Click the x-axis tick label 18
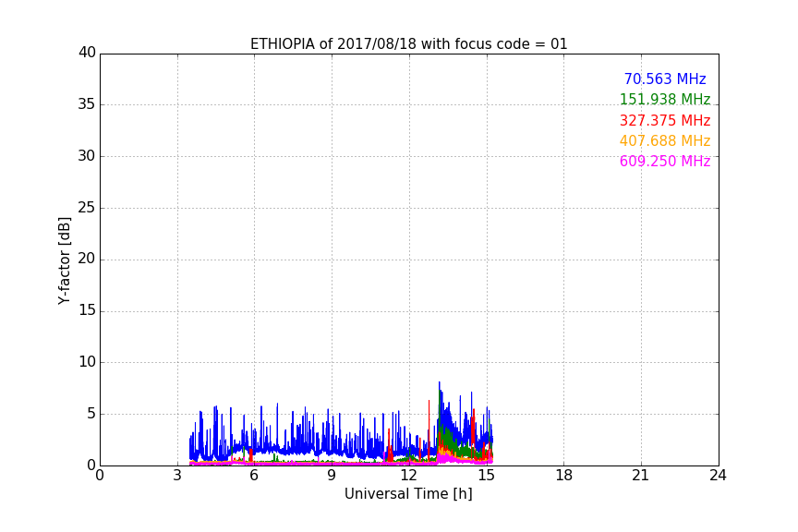Image resolution: width=798 pixels, height=532 pixels. click(x=564, y=476)
